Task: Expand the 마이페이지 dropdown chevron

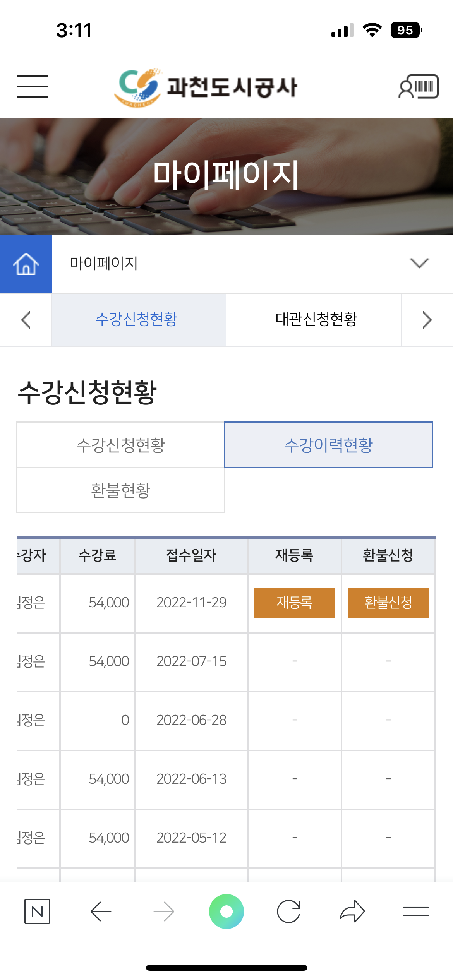Action: pos(419,263)
